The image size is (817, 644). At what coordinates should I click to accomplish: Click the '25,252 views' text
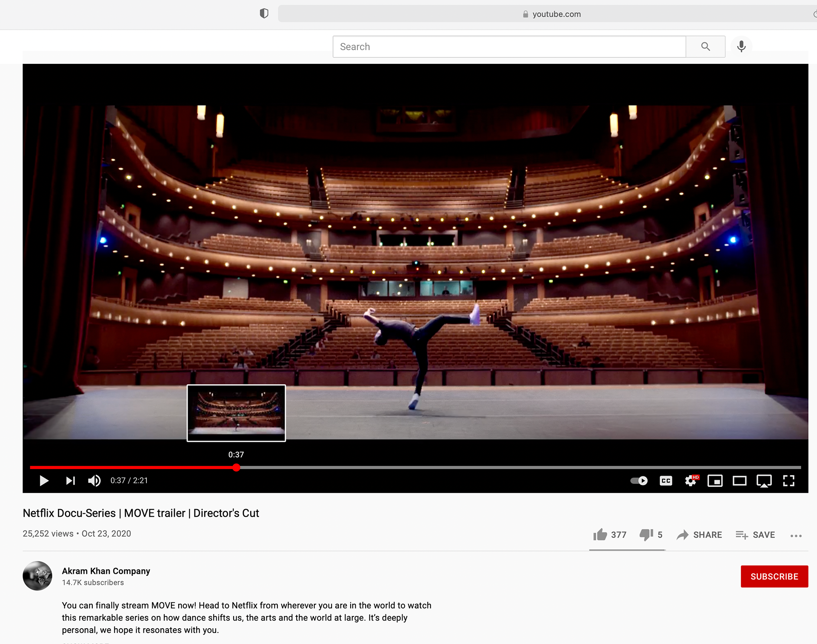tap(48, 533)
